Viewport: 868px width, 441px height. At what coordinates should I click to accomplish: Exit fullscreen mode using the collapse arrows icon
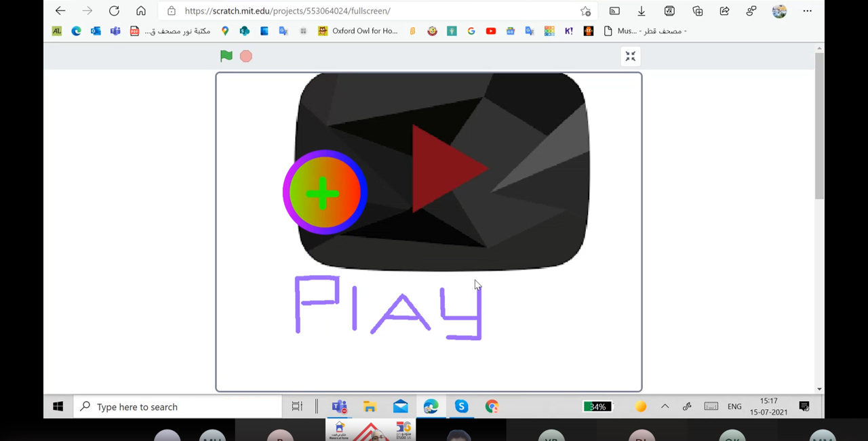631,56
